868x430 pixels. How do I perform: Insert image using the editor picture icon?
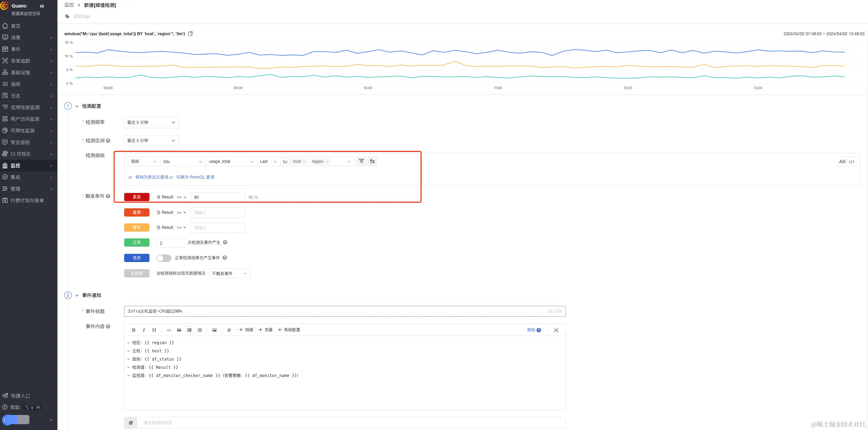(x=214, y=330)
